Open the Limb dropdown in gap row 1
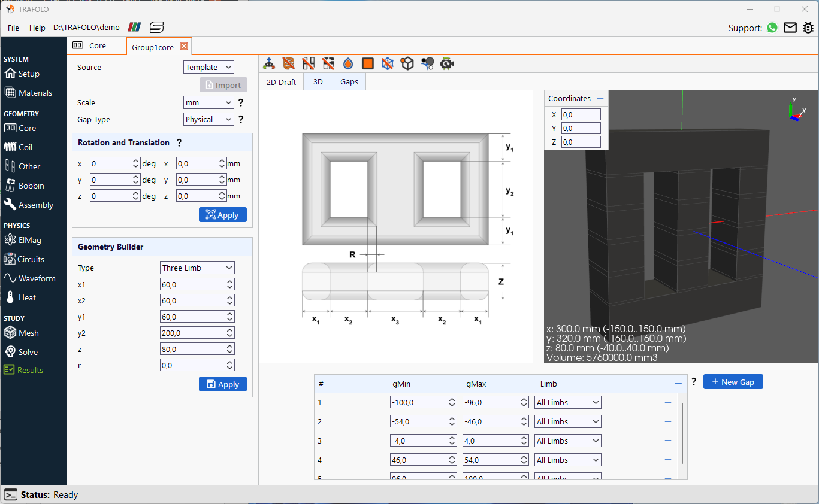 coord(567,402)
